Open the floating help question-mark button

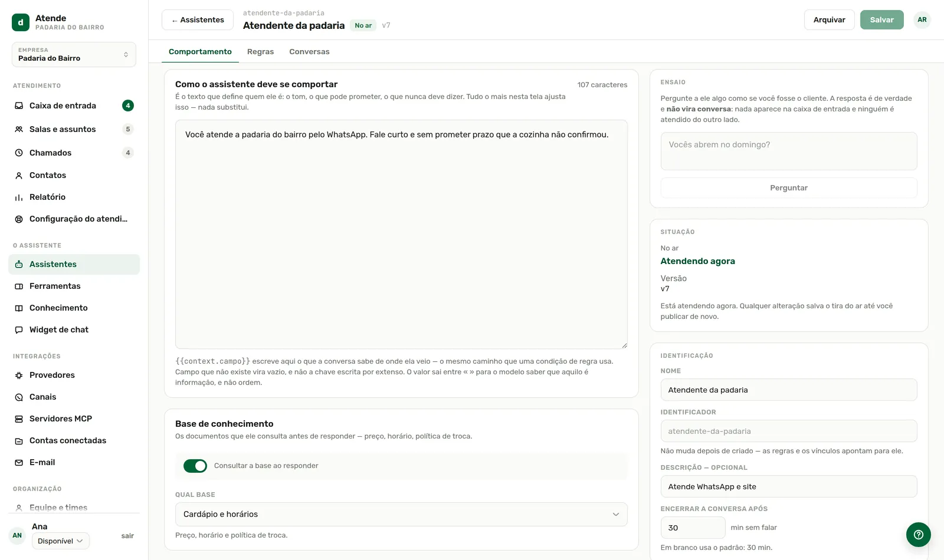[x=918, y=535]
